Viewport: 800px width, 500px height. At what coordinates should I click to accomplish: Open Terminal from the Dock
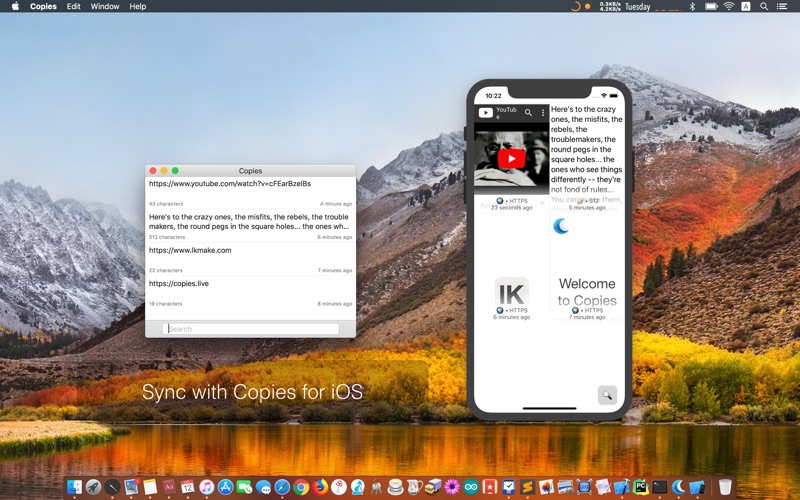[x=659, y=487]
